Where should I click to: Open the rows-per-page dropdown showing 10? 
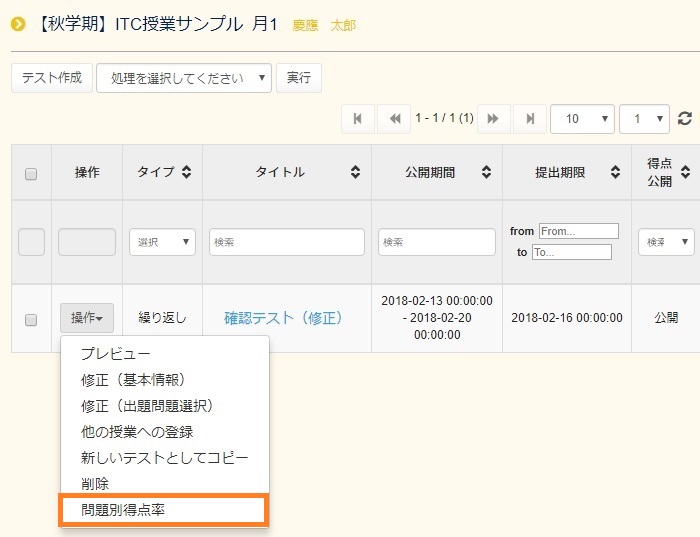[582, 118]
